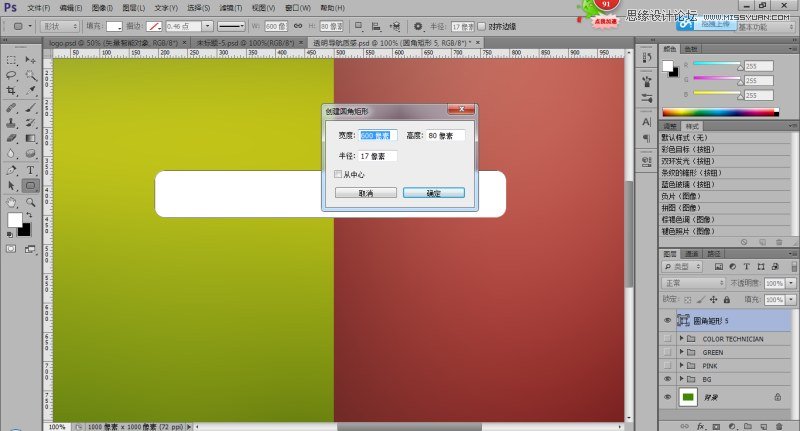Open the fill color swatch in options bar

[114, 26]
